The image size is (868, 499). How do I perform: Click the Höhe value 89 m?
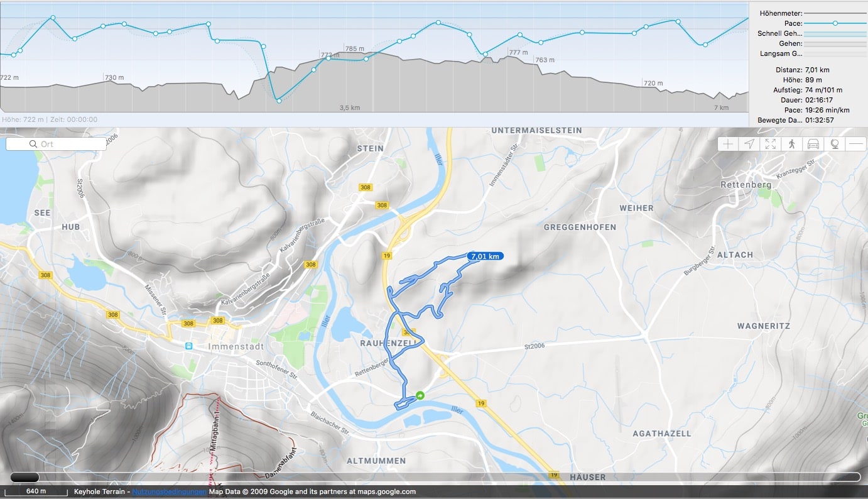point(813,80)
